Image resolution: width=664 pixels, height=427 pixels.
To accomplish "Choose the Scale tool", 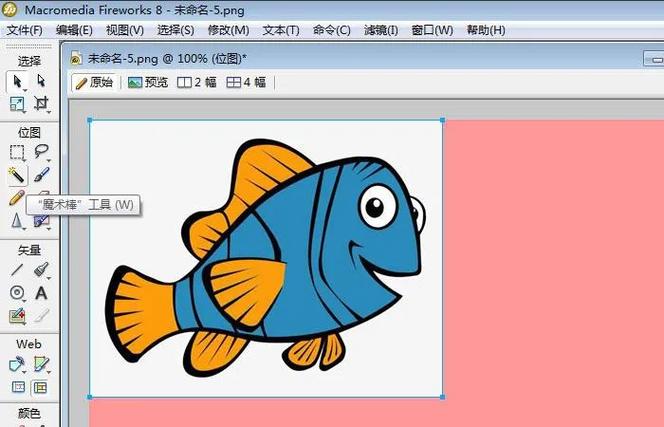I will [17, 104].
